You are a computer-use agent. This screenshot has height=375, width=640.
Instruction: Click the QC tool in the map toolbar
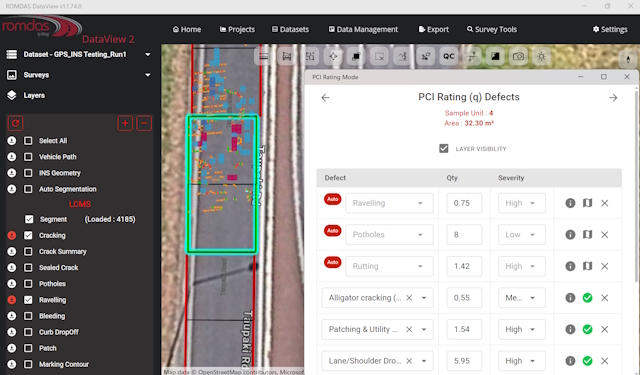tap(449, 56)
